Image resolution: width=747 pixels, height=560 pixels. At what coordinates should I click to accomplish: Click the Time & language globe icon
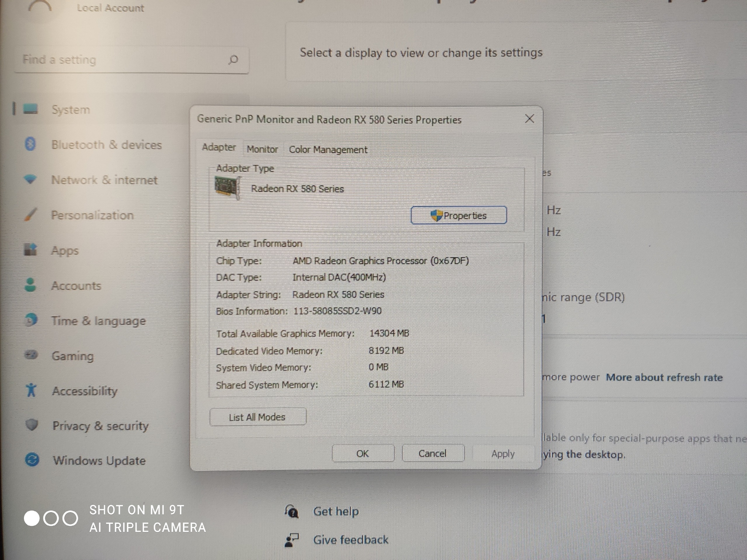pos(31,320)
